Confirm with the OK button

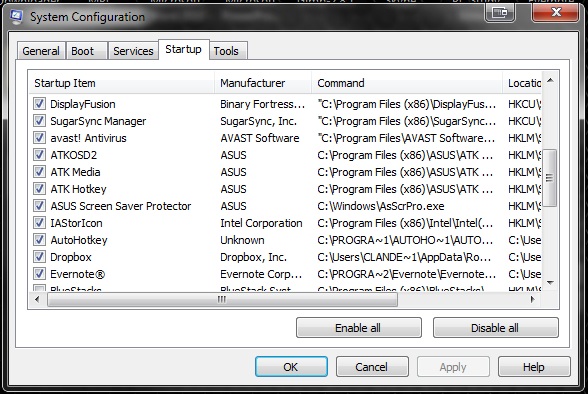click(x=291, y=367)
